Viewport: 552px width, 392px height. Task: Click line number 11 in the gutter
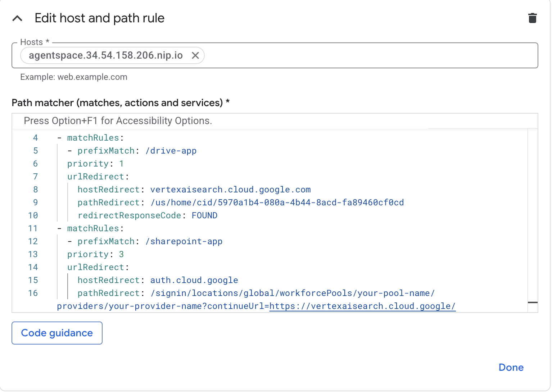pyautogui.click(x=33, y=228)
